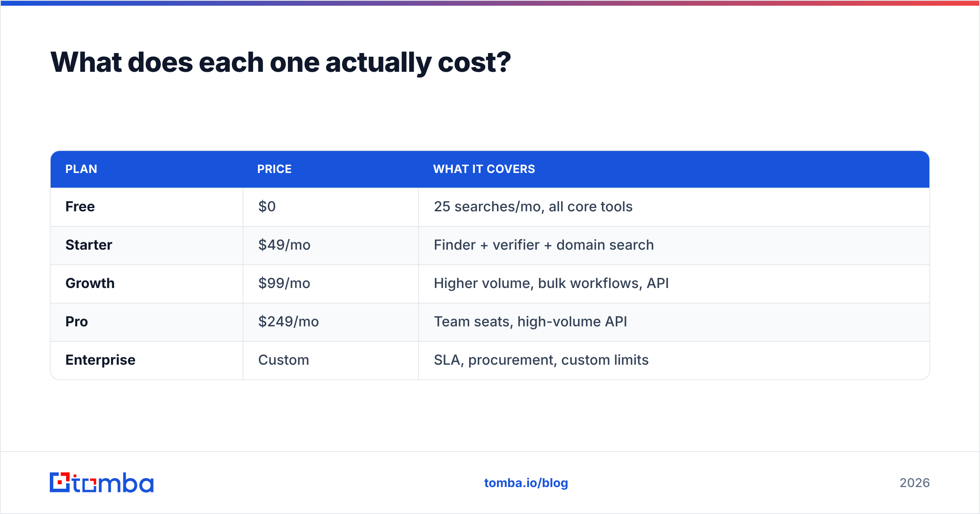Select the Enterprise plan name cell

(147, 360)
